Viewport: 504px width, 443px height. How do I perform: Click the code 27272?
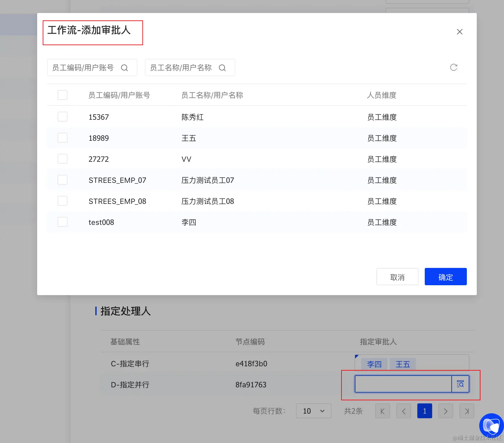point(99,159)
